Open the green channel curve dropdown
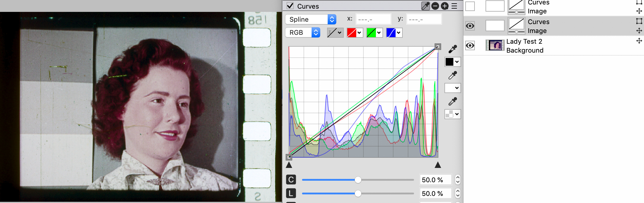This screenshot has width=644, height=203. 374,32
